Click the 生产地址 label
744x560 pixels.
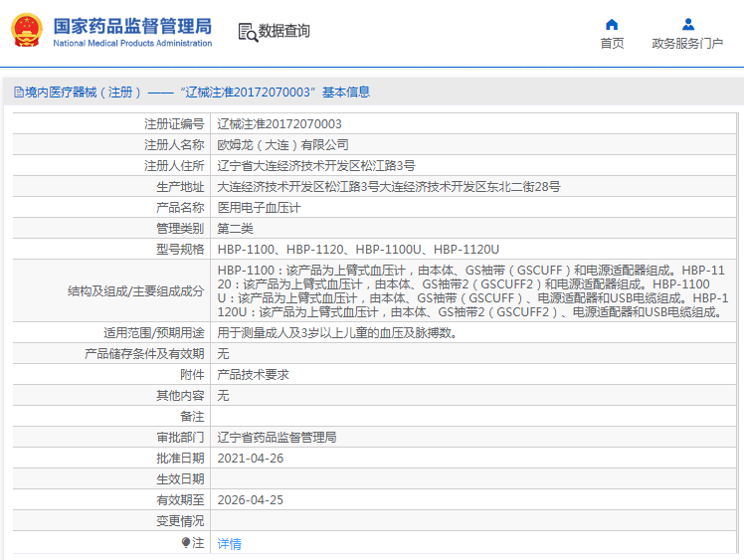(180, 187)
